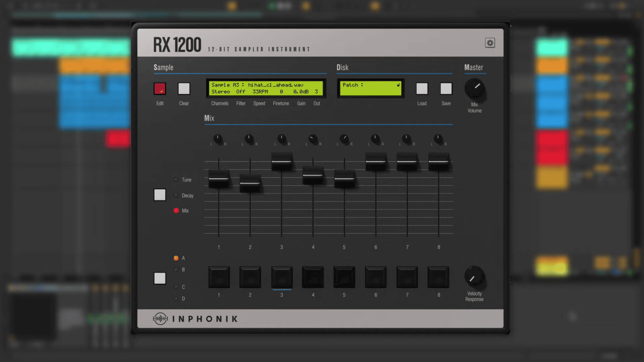Viewport: 644px width, 362px height.
Task: Select the Decay mode
Action: pos(176,195)
